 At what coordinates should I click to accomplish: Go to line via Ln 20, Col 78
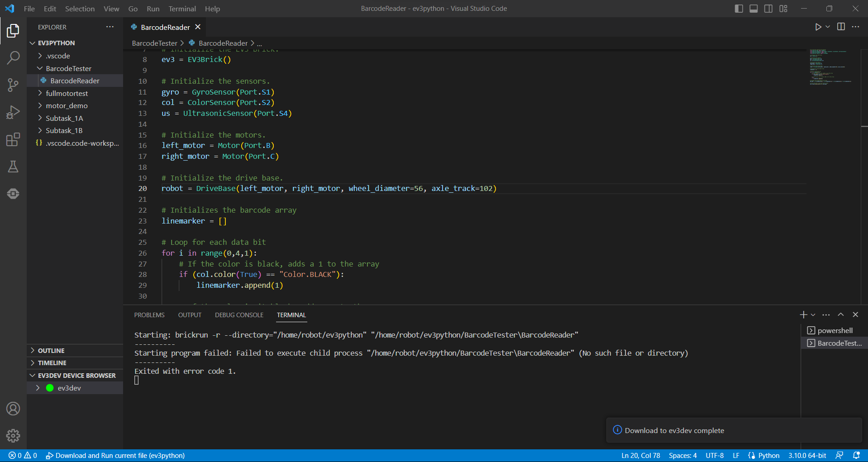[x=640, y=455]
